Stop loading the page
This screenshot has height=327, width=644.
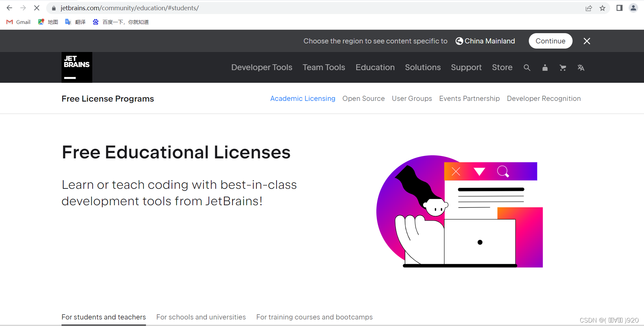point(37,8)
